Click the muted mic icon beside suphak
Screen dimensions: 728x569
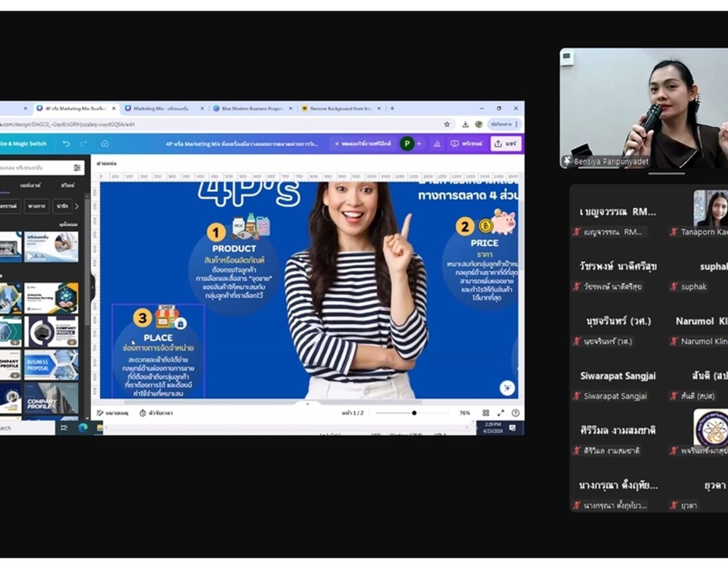pyautogui.click(x=674, y=287)
